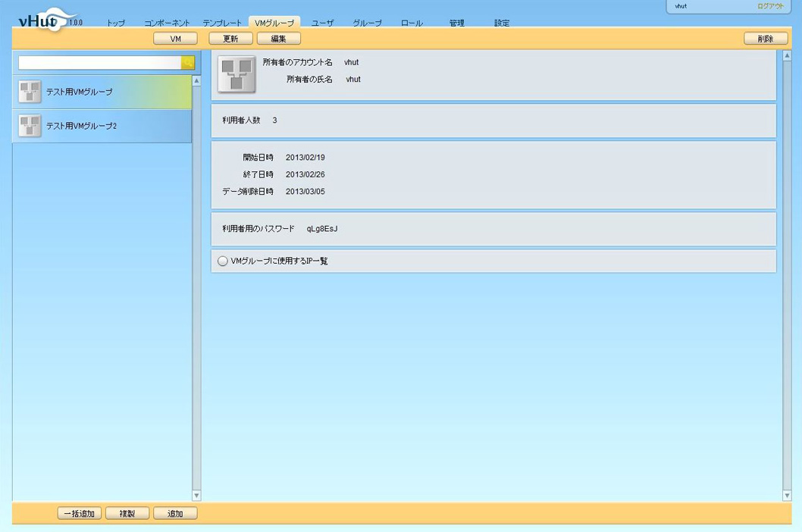Click the 編集 button

point(279,39)
